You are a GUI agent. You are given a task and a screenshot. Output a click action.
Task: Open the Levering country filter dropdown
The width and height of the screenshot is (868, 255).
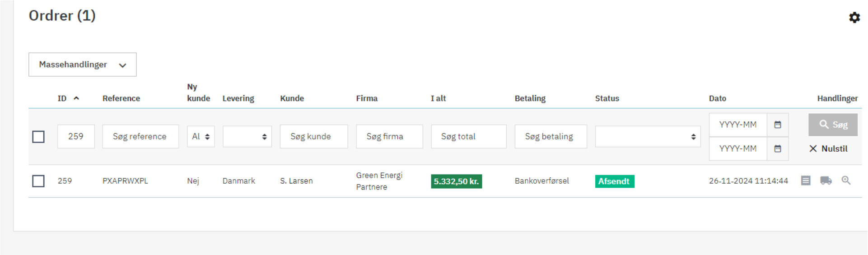click(x=247, y=137)
